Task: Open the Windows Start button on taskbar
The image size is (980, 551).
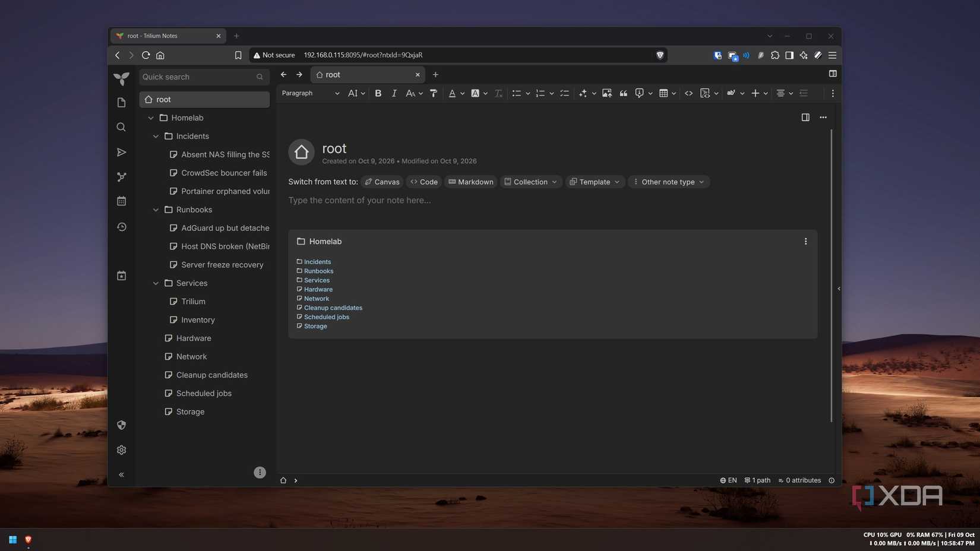Action: (x=12, y=540)
